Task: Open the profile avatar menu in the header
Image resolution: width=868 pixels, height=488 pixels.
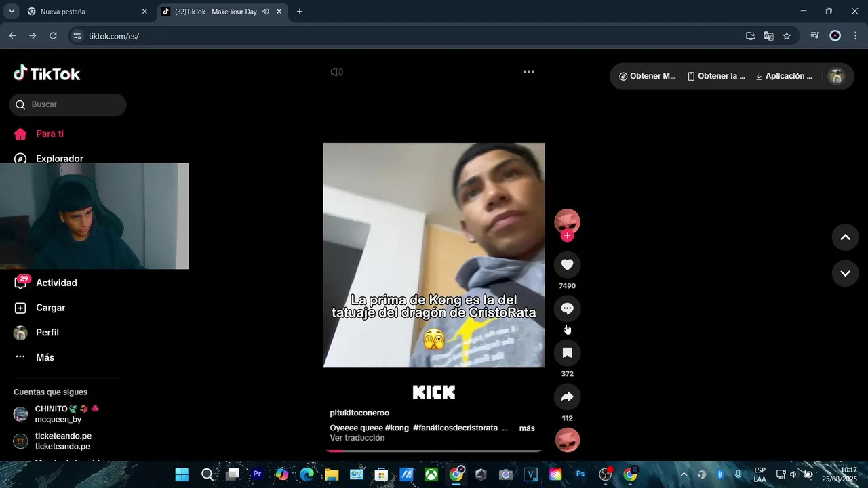Action: pos(836,77)
